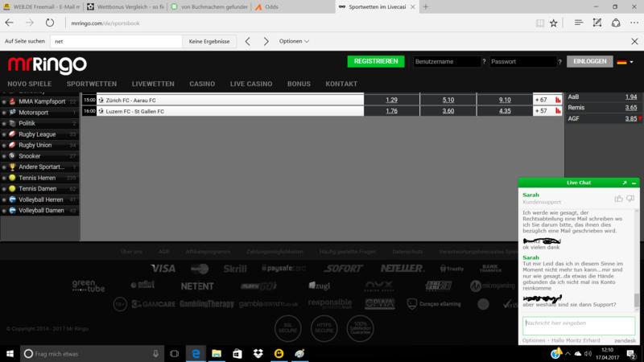Image resolution: width=644 pixels, height=362 pixels.
Task: Pick odds 4.35 for St Gallen FC
Action: (x=505, y=111)
